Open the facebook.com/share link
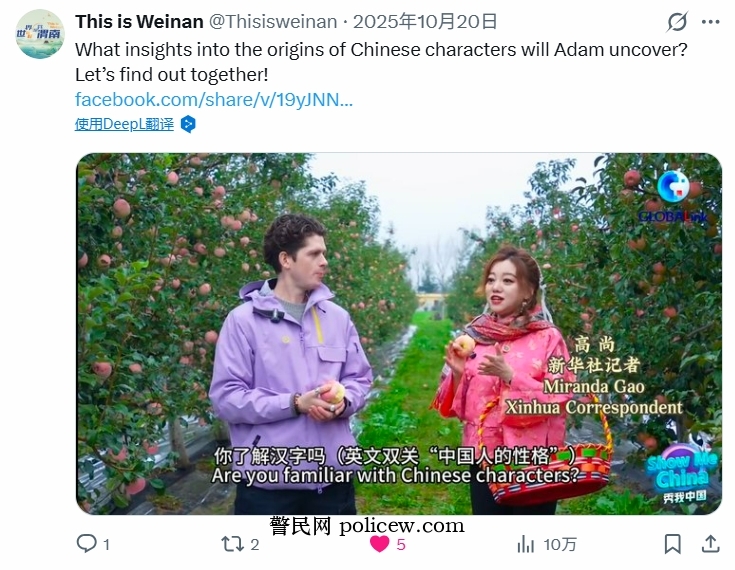 (214, 99)
